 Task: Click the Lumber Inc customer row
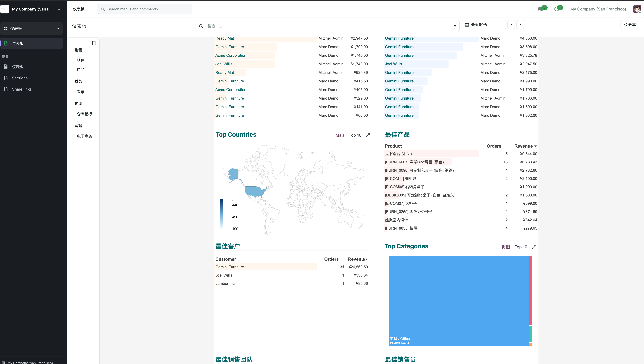click(291, 283)
